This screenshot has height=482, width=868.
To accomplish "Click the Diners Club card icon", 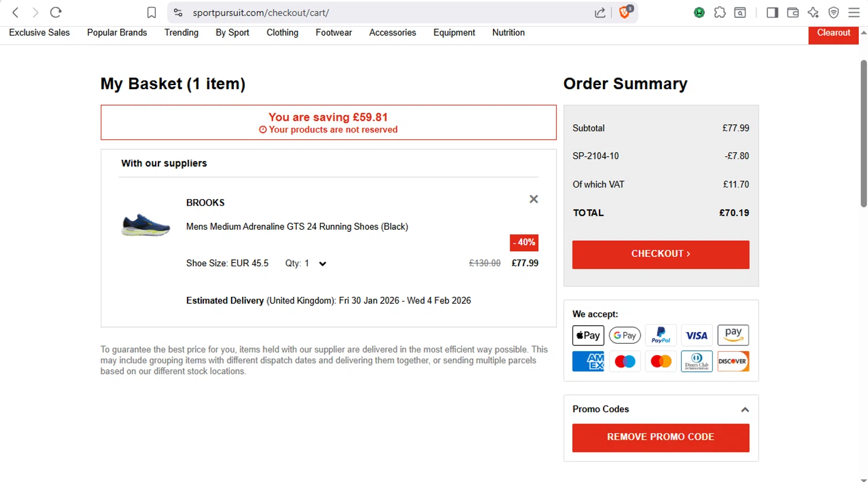I will point(697,362).
